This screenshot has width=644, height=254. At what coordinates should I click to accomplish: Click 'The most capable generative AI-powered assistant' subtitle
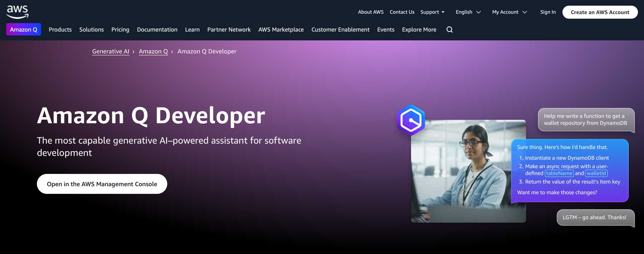[169, 147]
